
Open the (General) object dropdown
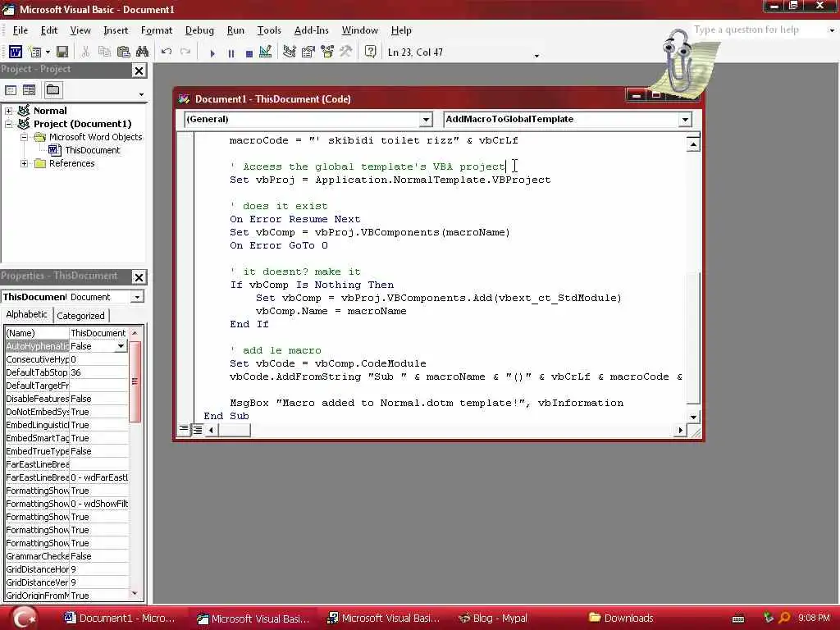pyautogui.click(x=426, y=120)
